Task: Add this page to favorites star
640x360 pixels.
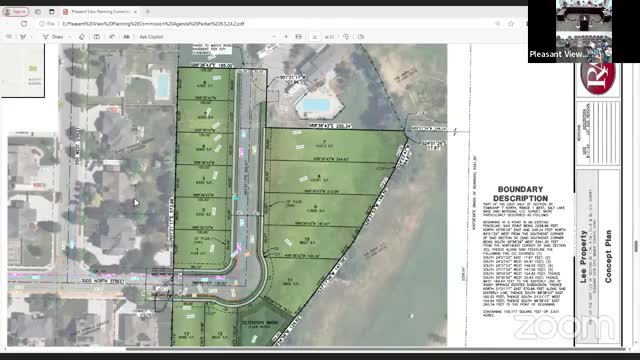Action: pyautogui.click(x=511, y=24)
